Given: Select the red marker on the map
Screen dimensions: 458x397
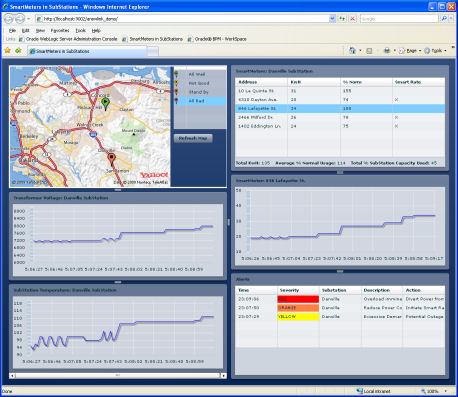Looking at the screenshot, I should pyautogui.click(x=111, y=159).
